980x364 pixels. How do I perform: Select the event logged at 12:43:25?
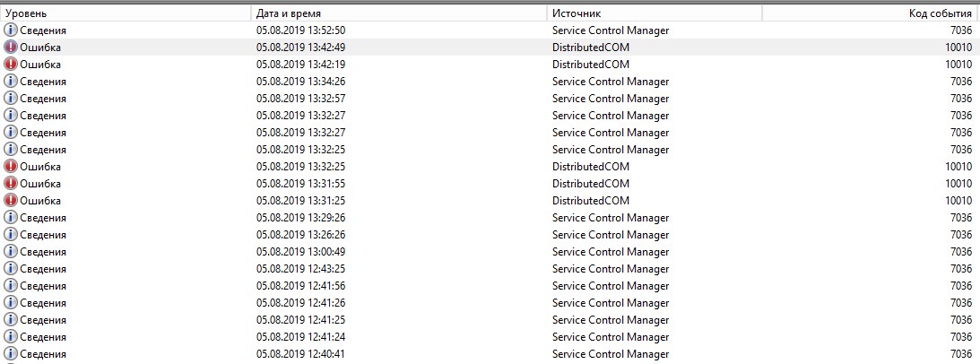490,269
